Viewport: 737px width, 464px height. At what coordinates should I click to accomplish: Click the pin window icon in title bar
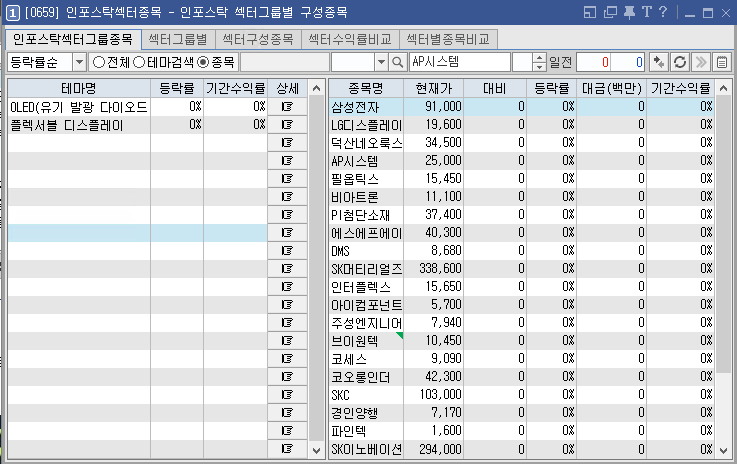click(x=629, y=12)
